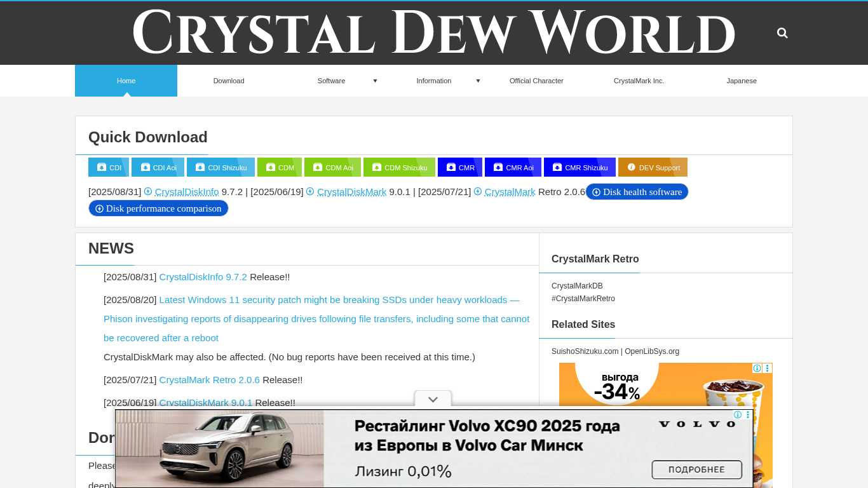Go to the Home tab
Viewport: 868px width, 488px height.
[x=126, y=81]
